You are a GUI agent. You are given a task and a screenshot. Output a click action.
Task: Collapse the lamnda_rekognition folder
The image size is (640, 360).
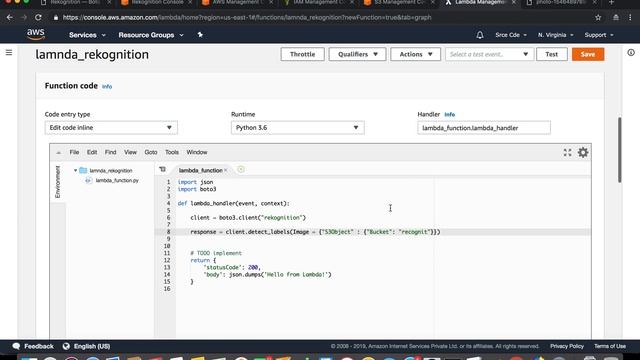76,171
